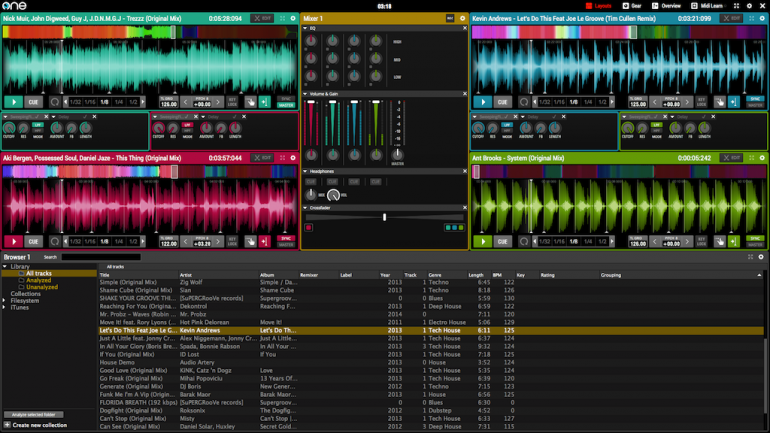This screenshot has height=433, width=770.
Task: Open the Layouts menu
Action: coord(599,6)
